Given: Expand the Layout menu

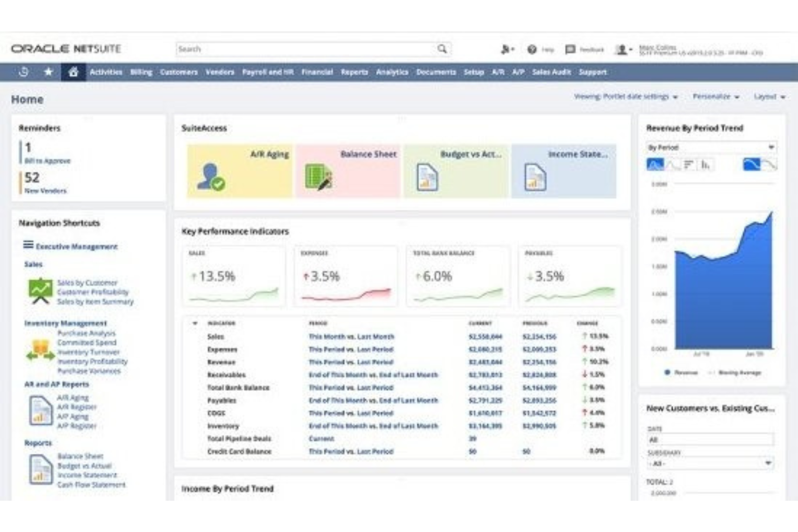Looking at the screenshot, I should point(769,96).
